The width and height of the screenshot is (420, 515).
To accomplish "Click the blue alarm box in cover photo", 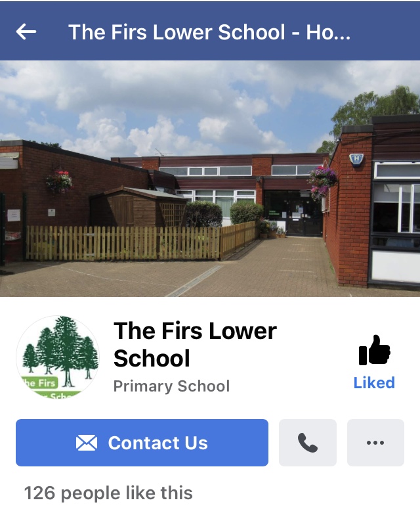I will tap(356, 159).
